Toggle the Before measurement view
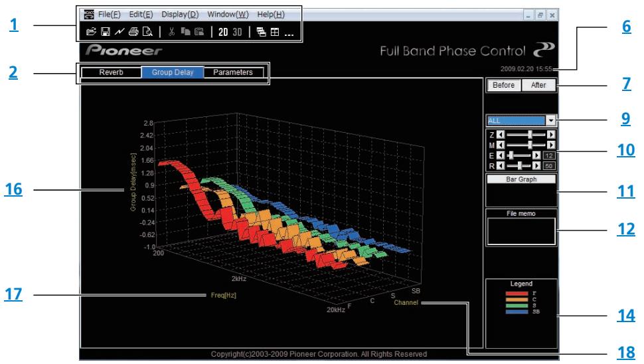This screenshot has width=644, height=364. [503, 85]
